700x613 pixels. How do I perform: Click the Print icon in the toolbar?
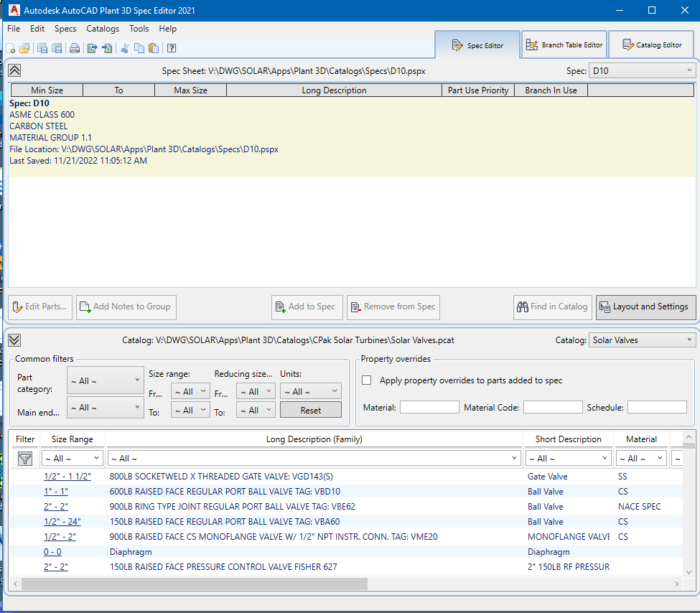[x=75, y=48]
